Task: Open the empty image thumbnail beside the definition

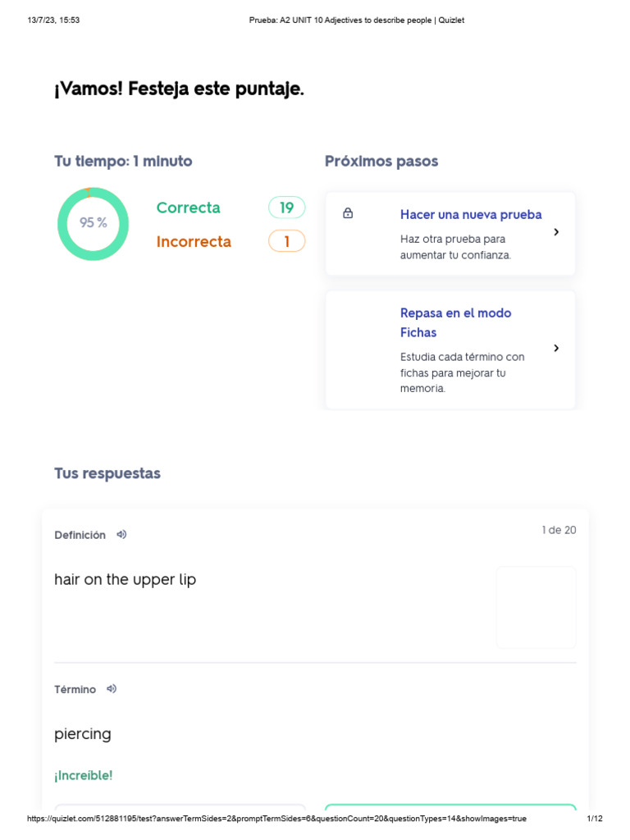Action: (536, 607)
